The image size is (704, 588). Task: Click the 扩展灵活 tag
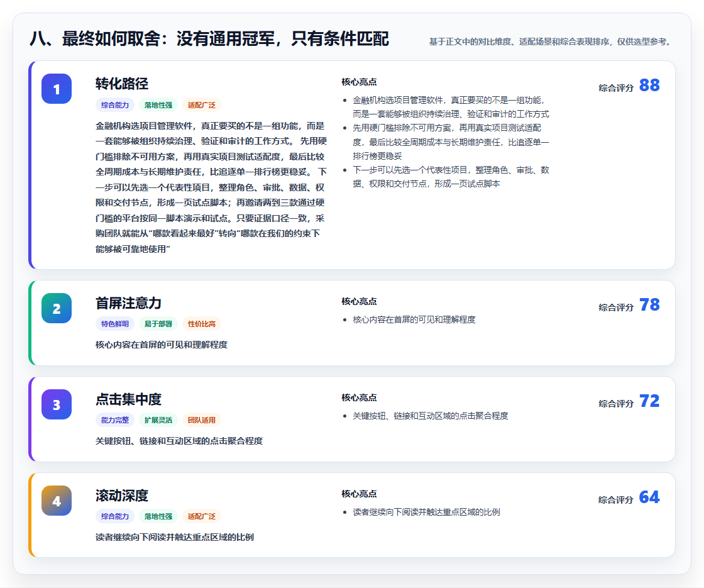click(158, 420)
